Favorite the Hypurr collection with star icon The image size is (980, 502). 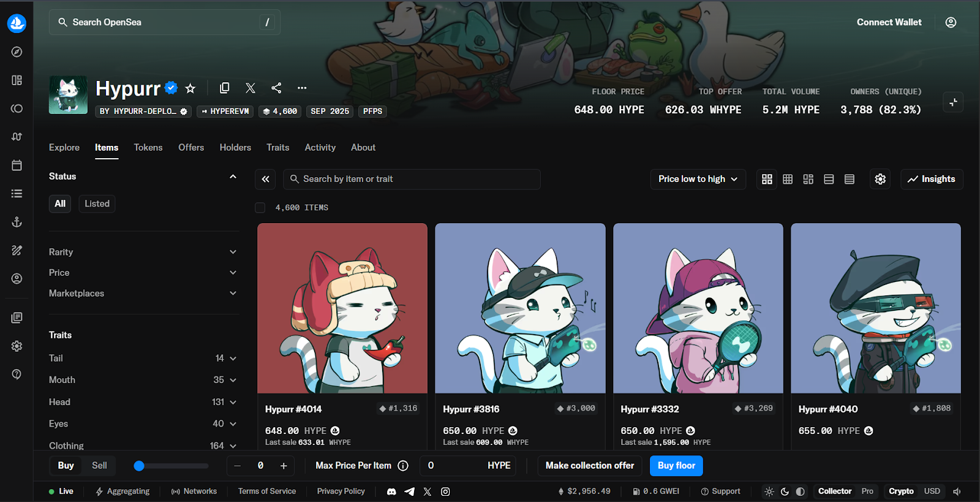(x=190, y=88)
